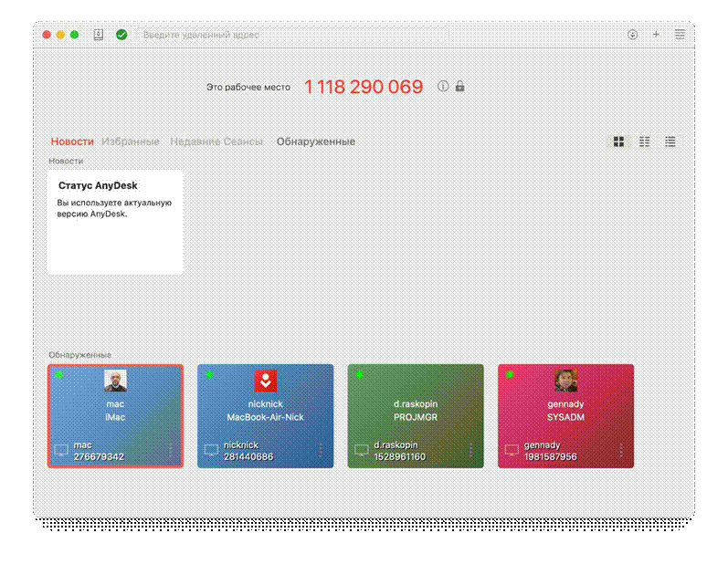Click the Статус AnyDesk news card
Screen dimensions: 728x564
tap(115, 222)
